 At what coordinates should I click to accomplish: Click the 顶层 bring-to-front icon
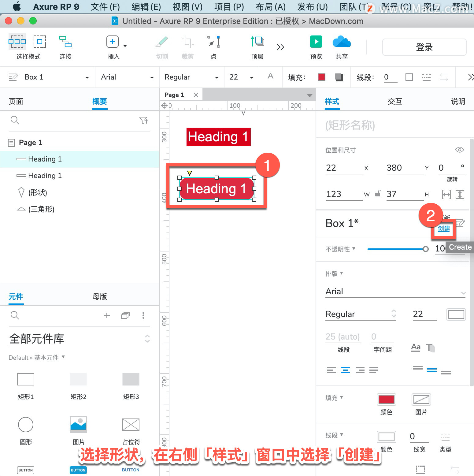(x=257, y=42)
